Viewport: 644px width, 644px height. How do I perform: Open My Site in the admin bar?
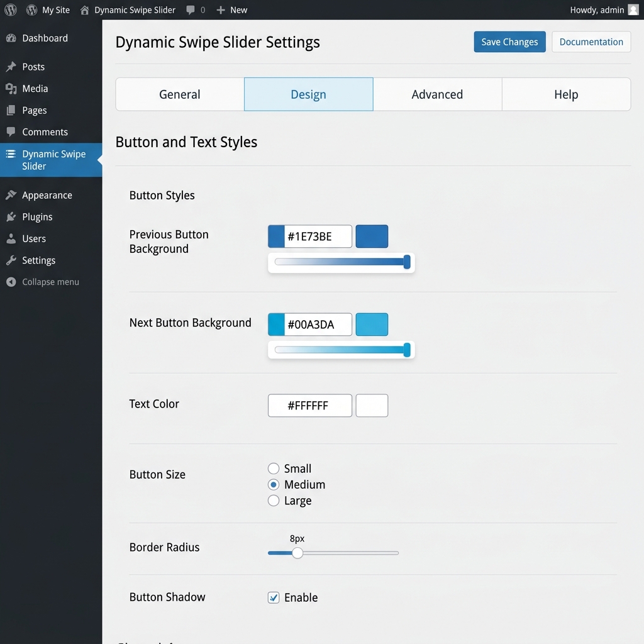coord(48,10)
